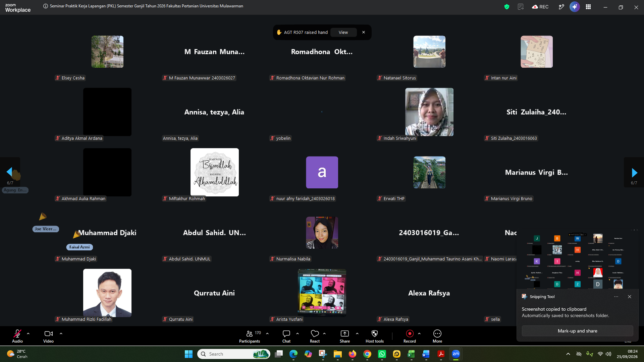Screen dimensions: 644x362
Task: Open the AI Companion sparkle icon
Action: pyautogui.click(x=575, y=7)
